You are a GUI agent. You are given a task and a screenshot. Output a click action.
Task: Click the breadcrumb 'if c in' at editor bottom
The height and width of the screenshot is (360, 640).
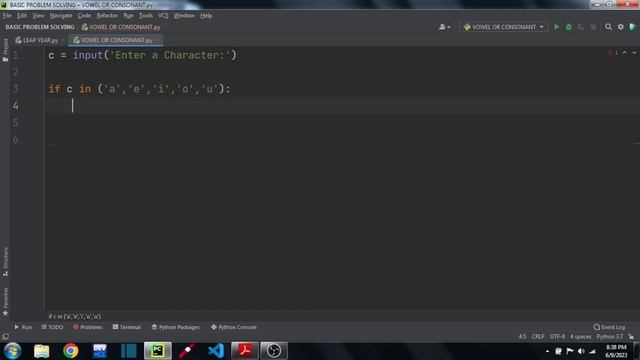click(x=74, y=316)
